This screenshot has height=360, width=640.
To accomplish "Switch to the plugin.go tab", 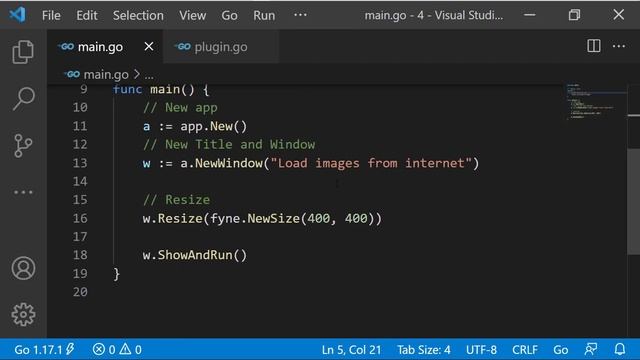I will [x=221, y=47].
